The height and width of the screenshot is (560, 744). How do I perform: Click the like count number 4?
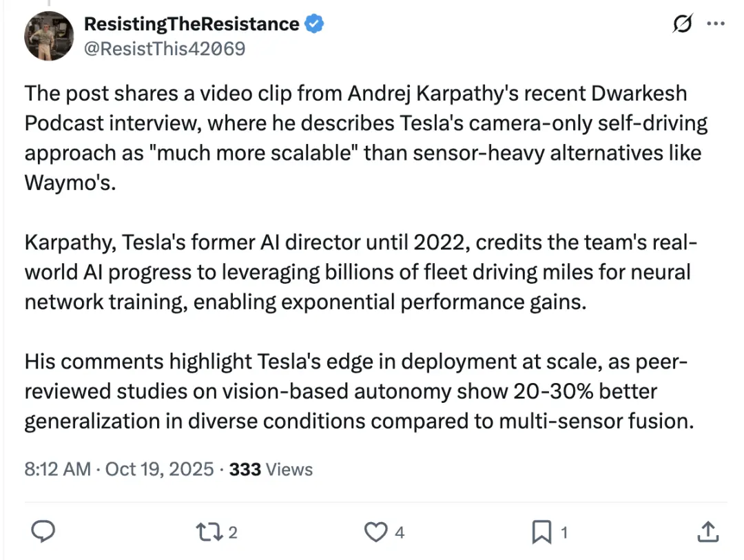pos(400,532)
